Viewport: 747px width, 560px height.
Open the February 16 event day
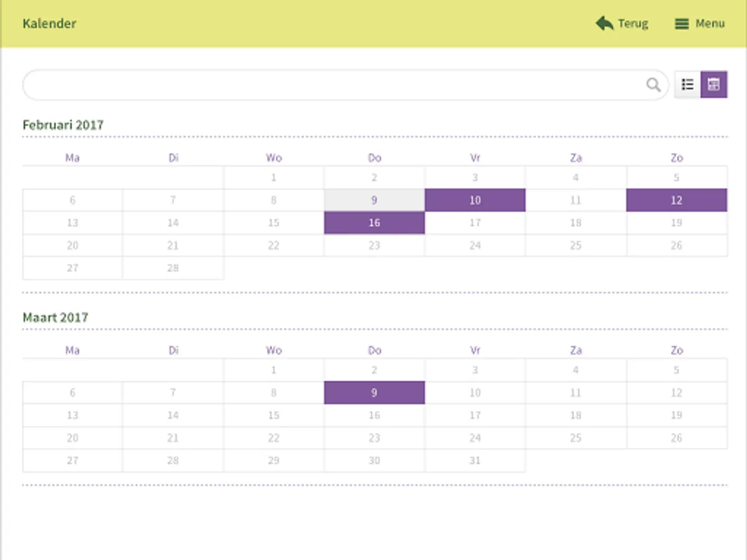click(374, 223)
